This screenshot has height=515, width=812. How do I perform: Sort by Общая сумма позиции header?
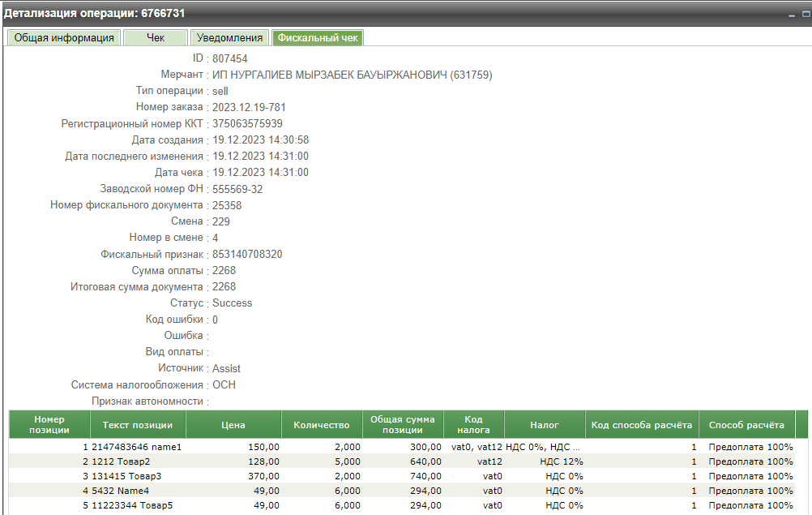pyautogui.click(x=403, y=425)
